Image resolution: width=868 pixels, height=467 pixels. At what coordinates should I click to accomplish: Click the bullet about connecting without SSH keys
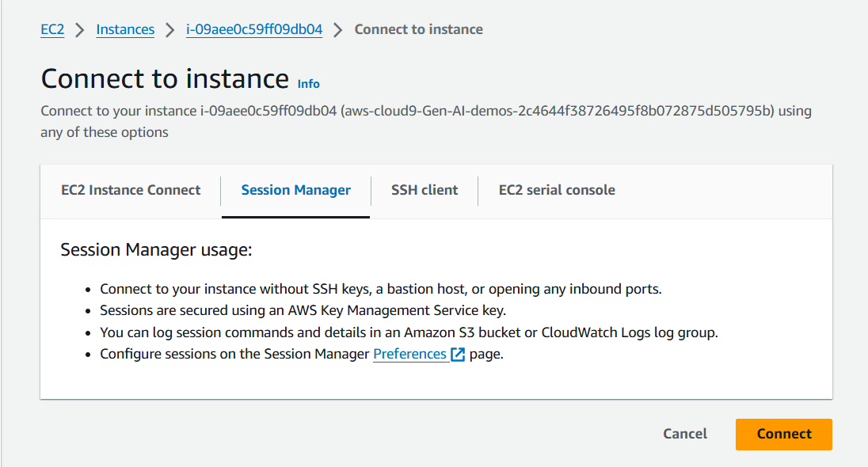click(380, 289)
